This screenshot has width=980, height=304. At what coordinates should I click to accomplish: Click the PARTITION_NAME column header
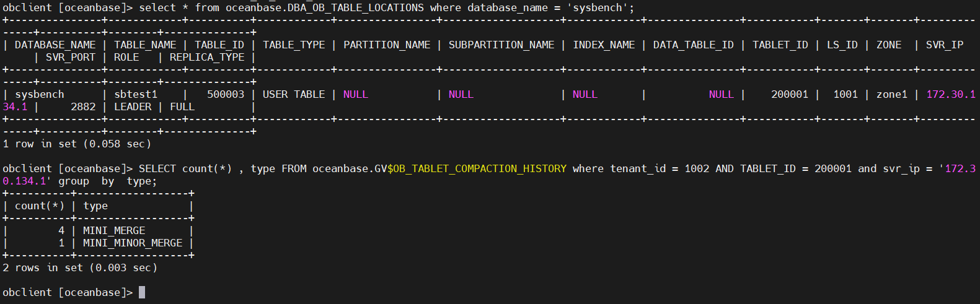point(387,45)
